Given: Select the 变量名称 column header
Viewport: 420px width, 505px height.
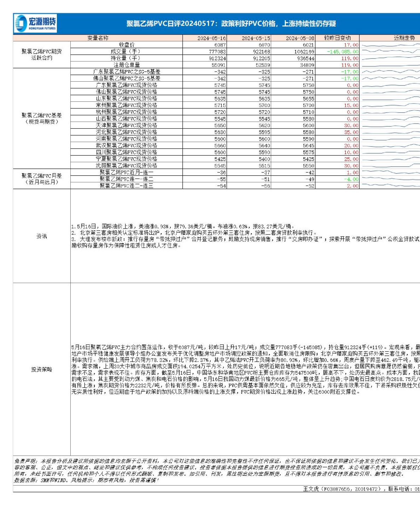Looking at the screenshot, I should click(98, 38).
